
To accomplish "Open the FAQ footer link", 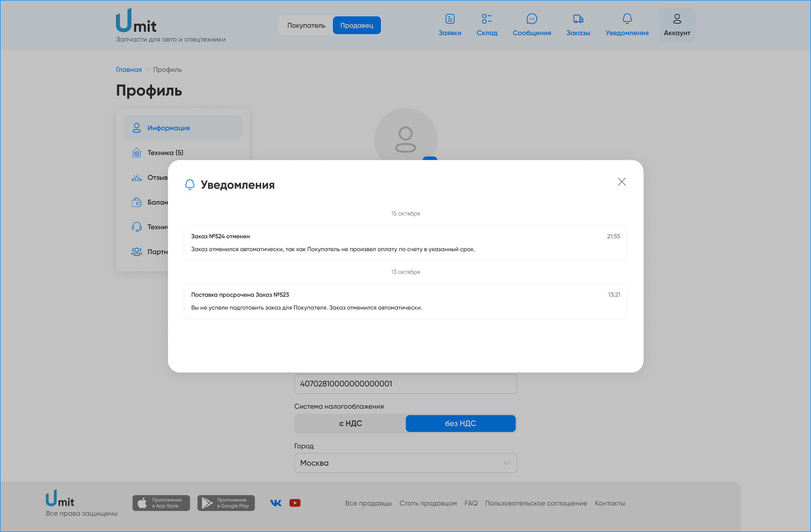I will pyautogui.click(x=471, y=503).
